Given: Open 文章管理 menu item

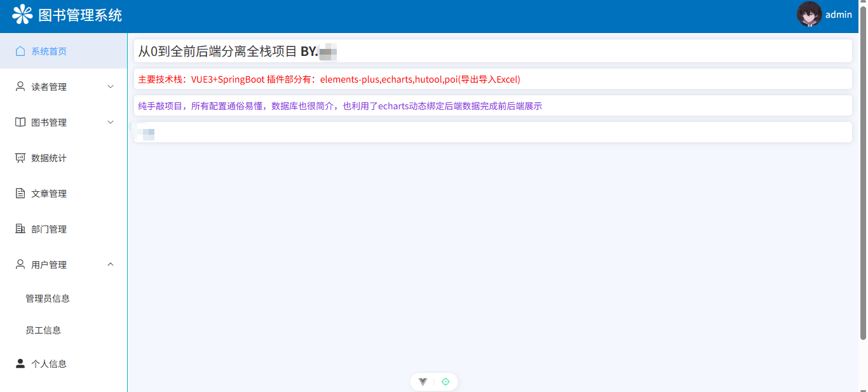Looking at the screenshot, I should tap(64, 193).
